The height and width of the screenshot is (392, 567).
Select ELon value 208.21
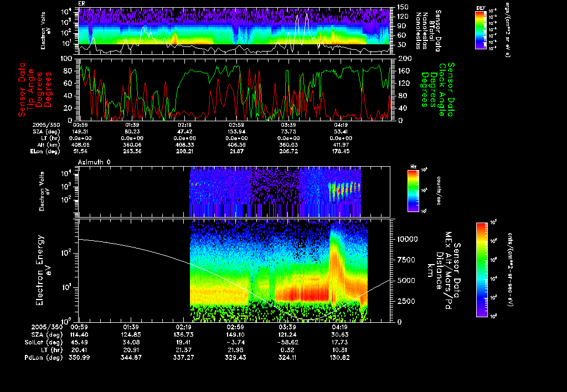click(x=184, y=151)
